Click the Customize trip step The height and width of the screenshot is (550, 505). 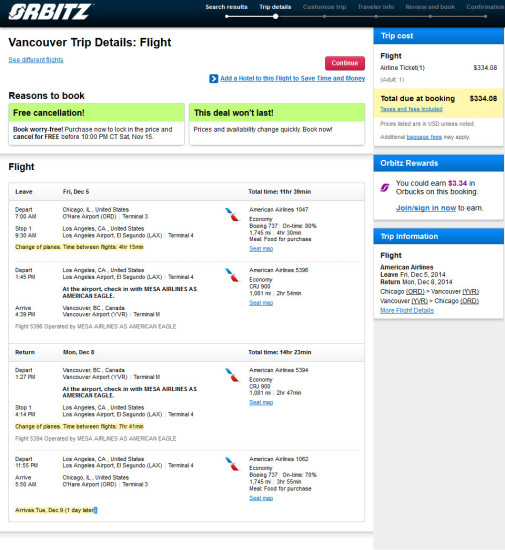click(x=324, y=7)
